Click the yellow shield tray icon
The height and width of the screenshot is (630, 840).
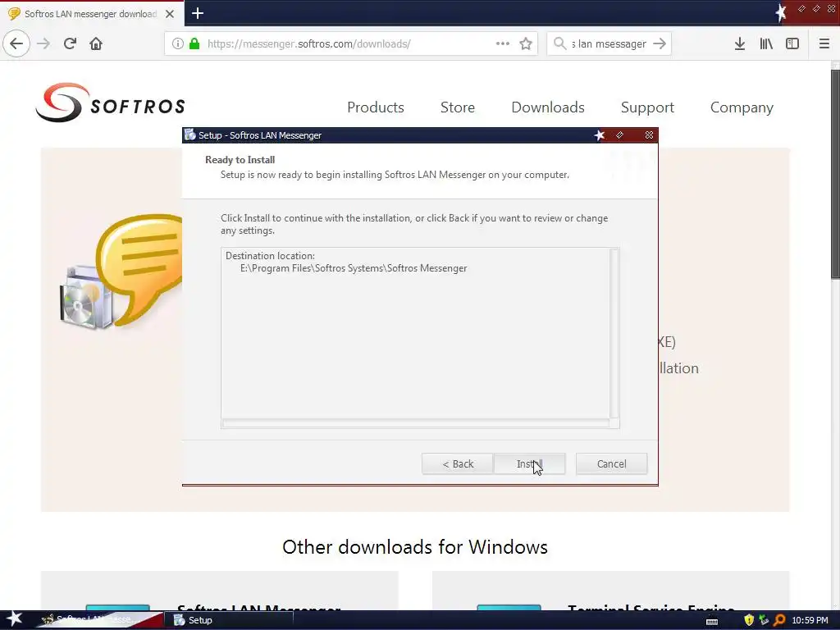pos(749,620)
